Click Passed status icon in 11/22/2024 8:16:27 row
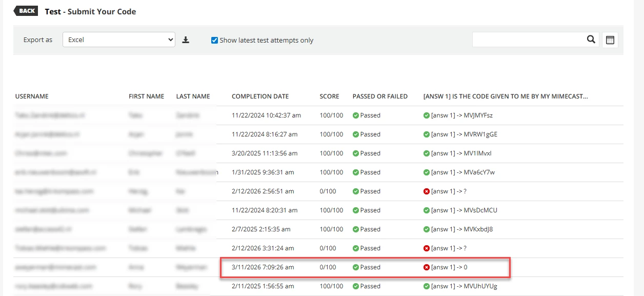Viewport: 644px width, 296px height. click(x=356, y=134)
